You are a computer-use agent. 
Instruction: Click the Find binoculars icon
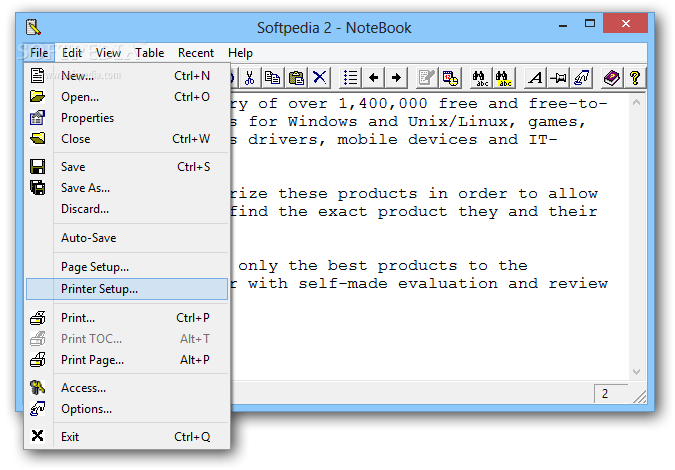(480, 78)
